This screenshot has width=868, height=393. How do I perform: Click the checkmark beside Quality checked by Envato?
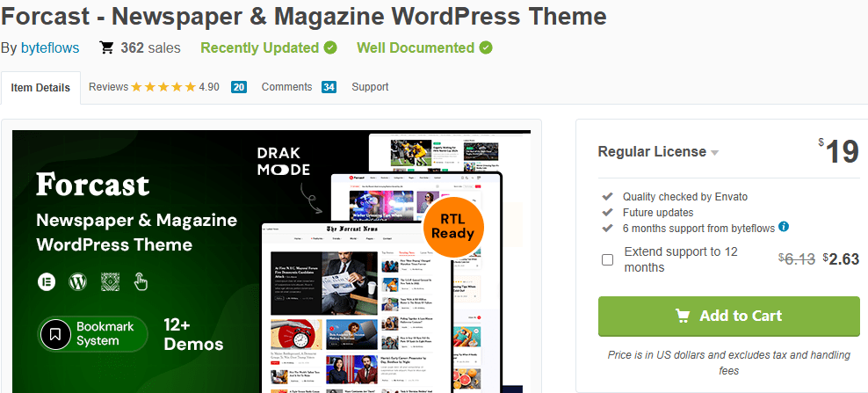607,196
